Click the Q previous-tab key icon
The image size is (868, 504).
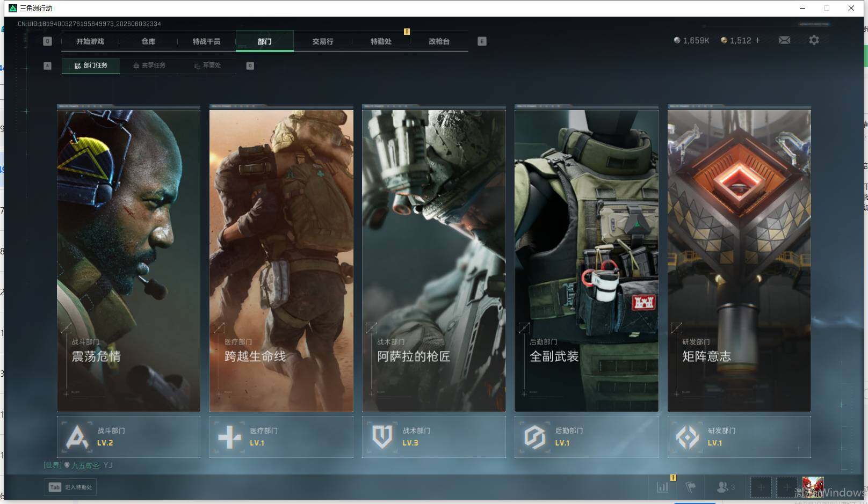click(47, 41)
